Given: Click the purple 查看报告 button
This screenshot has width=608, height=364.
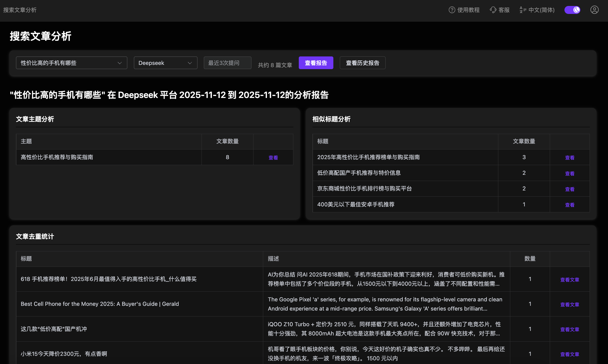Looking at the screenshot, I should point(316,63).
